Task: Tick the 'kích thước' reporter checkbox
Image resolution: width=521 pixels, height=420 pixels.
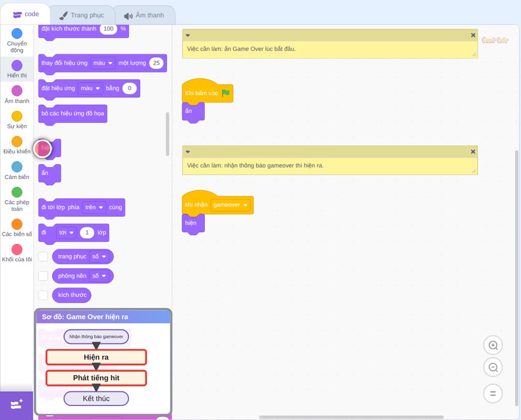Action: (x=43, y=295)
